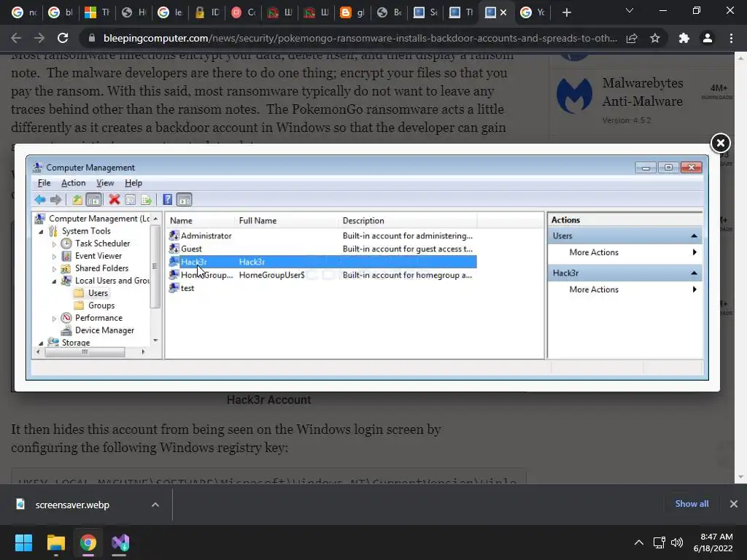The image size is (747, 560).
Task: Switch to the Google tab labeled 'le'
Action: (x=170, y=13)
